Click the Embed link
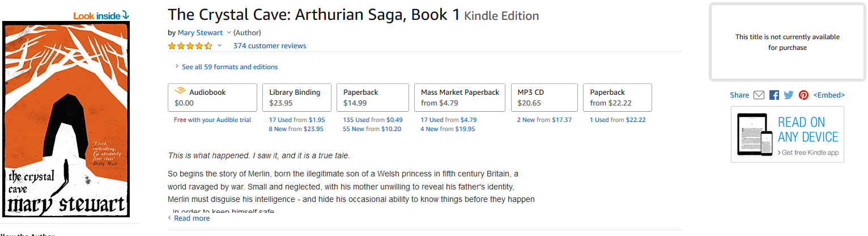This screenshot has height=236, width=868. click(x=828, y=95)
